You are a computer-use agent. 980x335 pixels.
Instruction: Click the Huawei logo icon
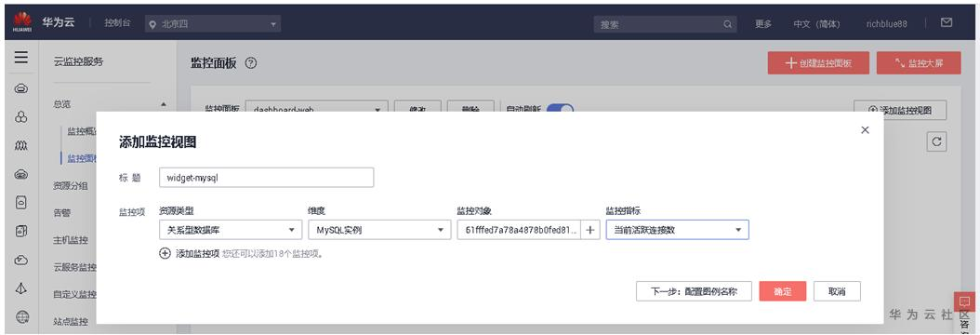[x=22, y=22]
